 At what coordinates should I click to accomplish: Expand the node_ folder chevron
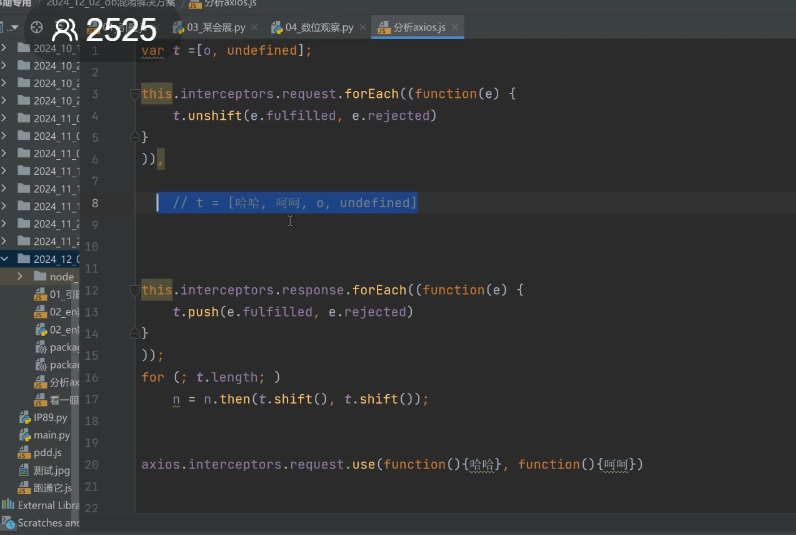tap(20, 277)
